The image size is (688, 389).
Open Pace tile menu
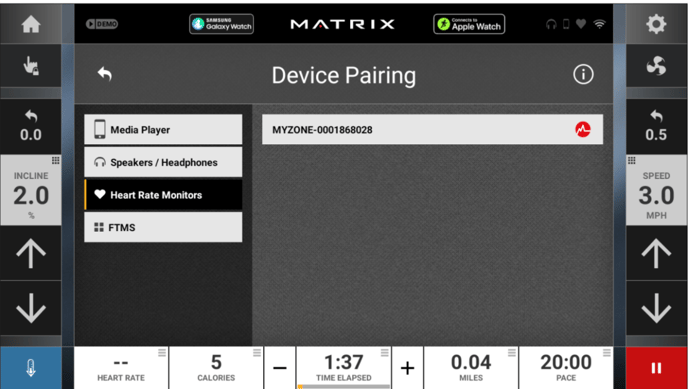click(607, 353)
